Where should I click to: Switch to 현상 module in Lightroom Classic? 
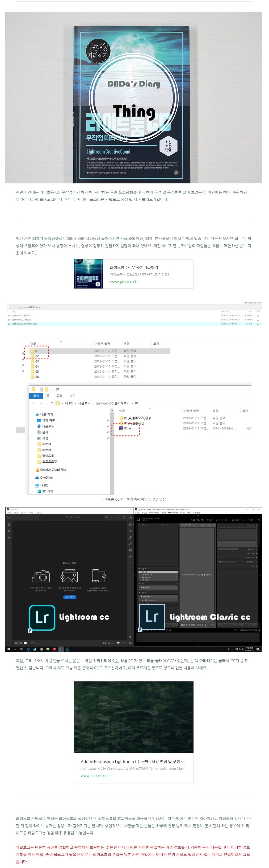[209, 520]
